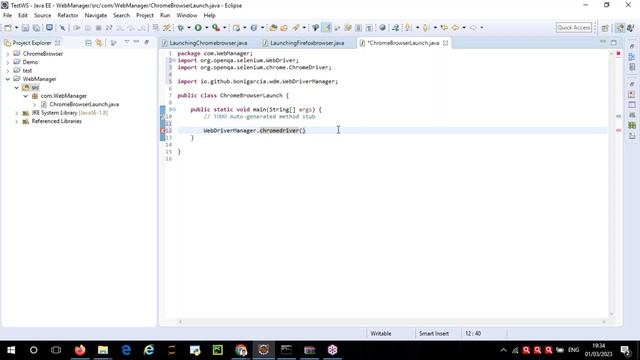Open the Back history dropdown arrow
This screenshot has height=360, width=640.
point(464,28)
